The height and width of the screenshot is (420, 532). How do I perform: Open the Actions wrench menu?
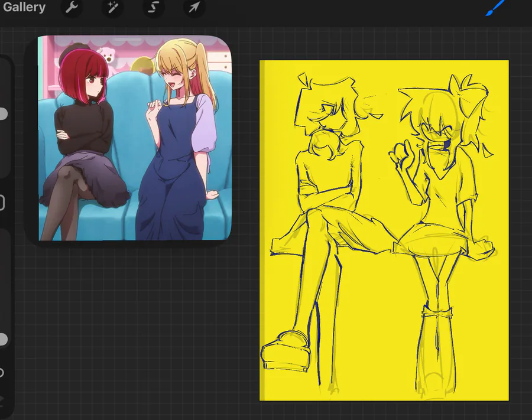point(72,8)
